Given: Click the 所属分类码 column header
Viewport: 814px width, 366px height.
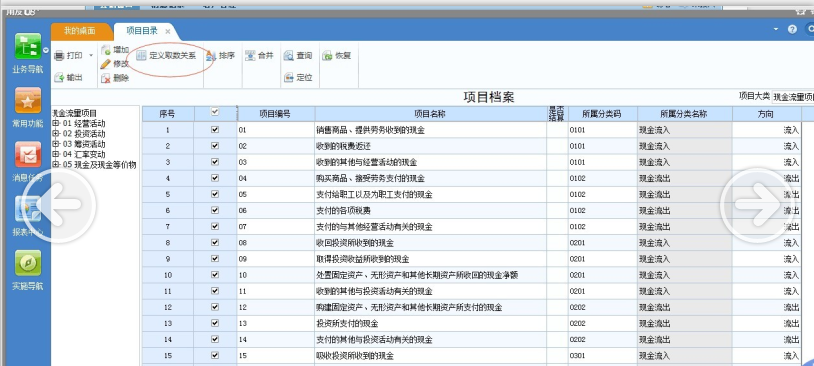Looking at the screenshot, I should point(602,114).
